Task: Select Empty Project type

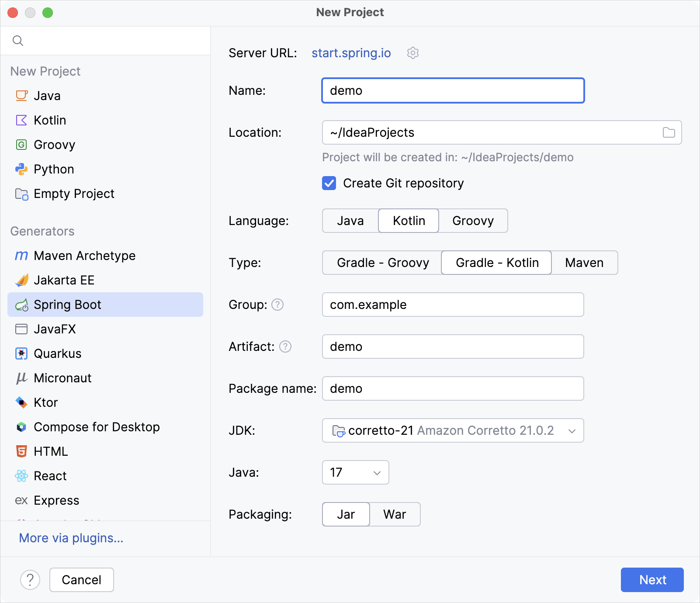Action: click(105, 194)
